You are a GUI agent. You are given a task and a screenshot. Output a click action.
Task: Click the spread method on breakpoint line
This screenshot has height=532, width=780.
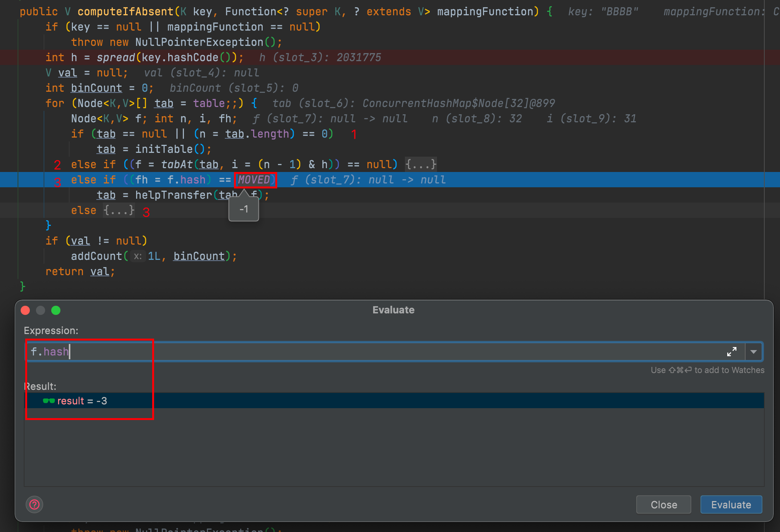(115, 57)
